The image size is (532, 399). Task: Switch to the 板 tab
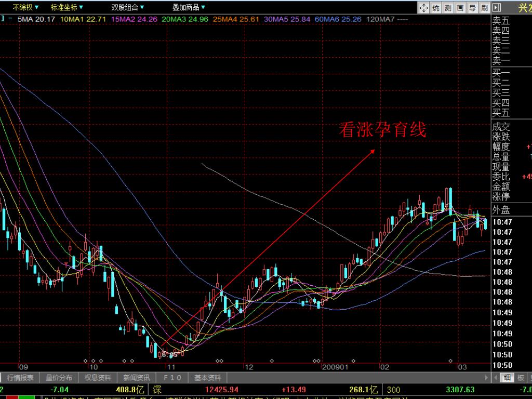(x=521, y=378)
